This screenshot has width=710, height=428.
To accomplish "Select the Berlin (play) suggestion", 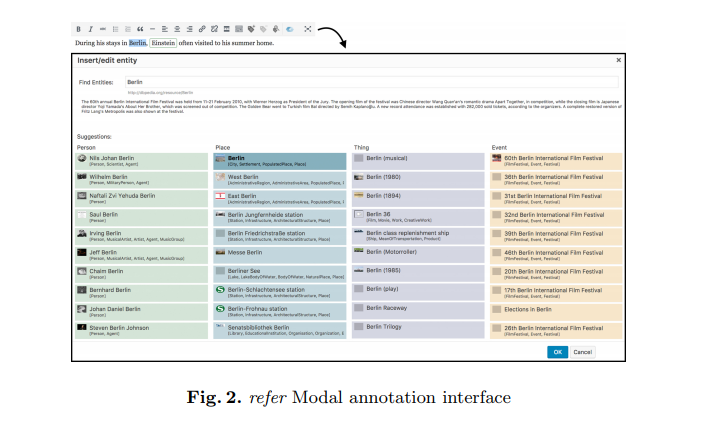I will pos(418,293).
